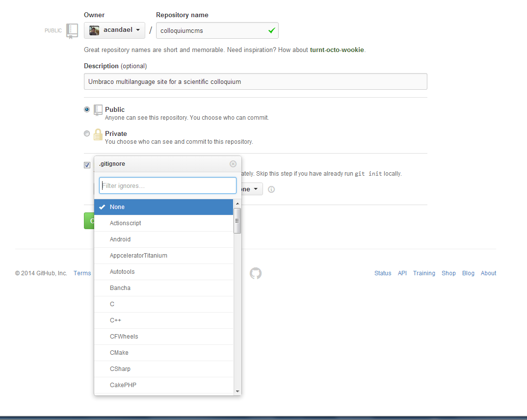Screen dimensions: 527x420
Task: Open the Training footer link
Action: (424, 273)
